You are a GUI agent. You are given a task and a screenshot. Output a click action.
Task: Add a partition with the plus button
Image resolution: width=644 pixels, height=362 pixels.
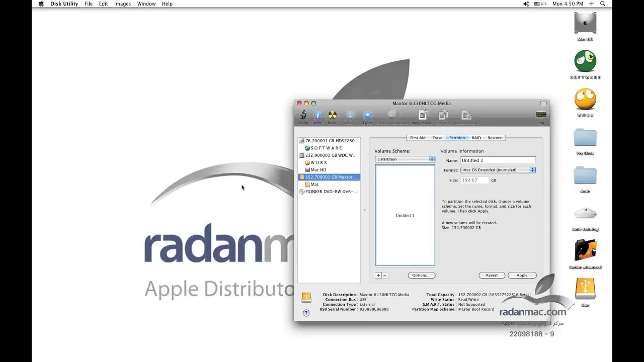378,275
